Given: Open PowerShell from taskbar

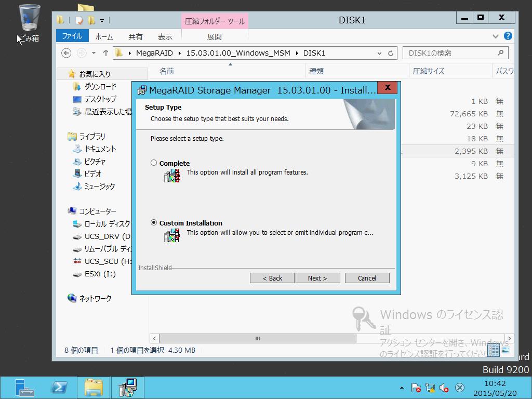Looking at the screenshot, I should click(x=59, y=388).
